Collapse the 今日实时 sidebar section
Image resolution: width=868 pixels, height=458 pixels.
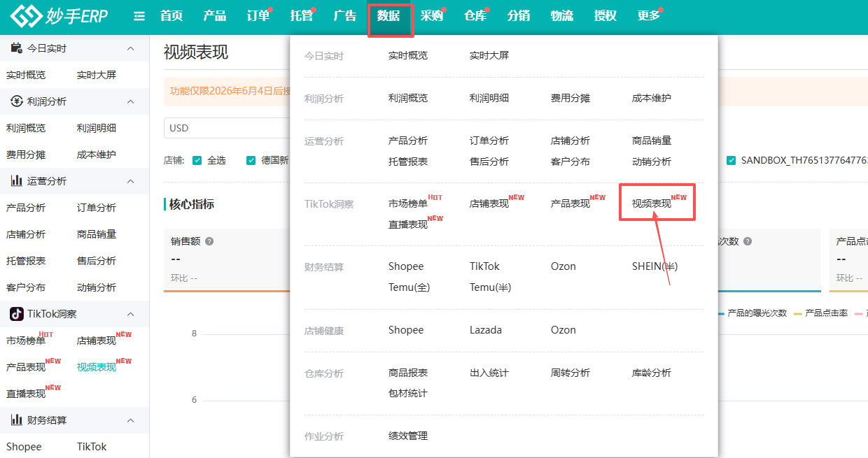tap(130, 48)
